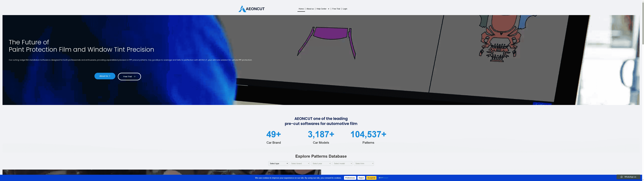
Task: Accept All cookies with yellow button
Action: [371, 178]
